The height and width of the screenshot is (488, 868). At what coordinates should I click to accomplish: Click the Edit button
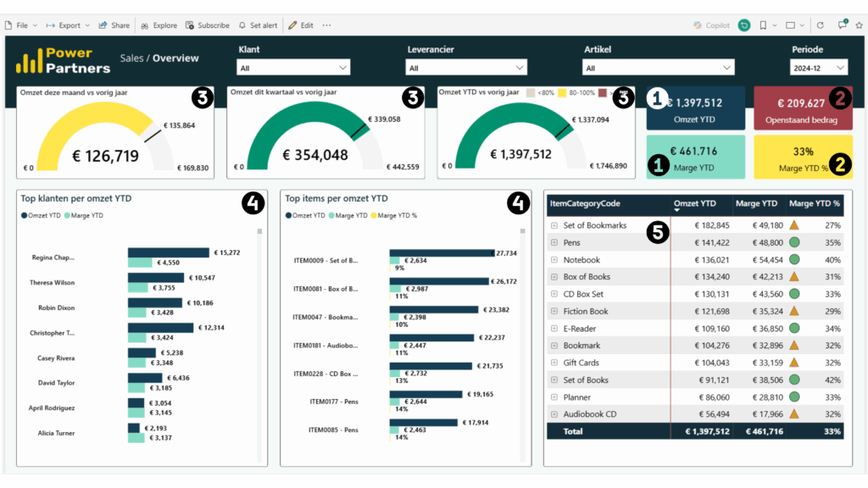pyautogui.click(x=306, y=25)
